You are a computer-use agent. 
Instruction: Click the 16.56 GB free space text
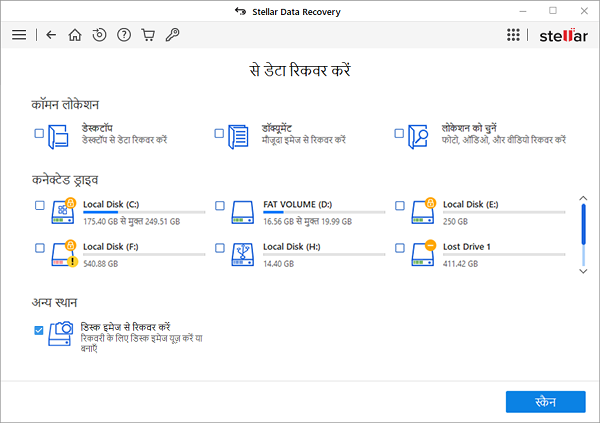pyautogui.click(x=307, y=222)
